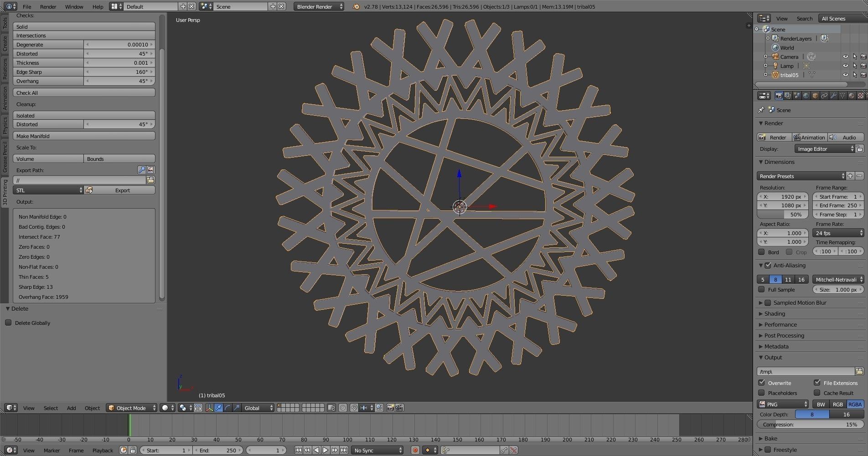Hide the Camera object with eye icon
This screenshot has width=868, height=456.
[x=845, y=56]
